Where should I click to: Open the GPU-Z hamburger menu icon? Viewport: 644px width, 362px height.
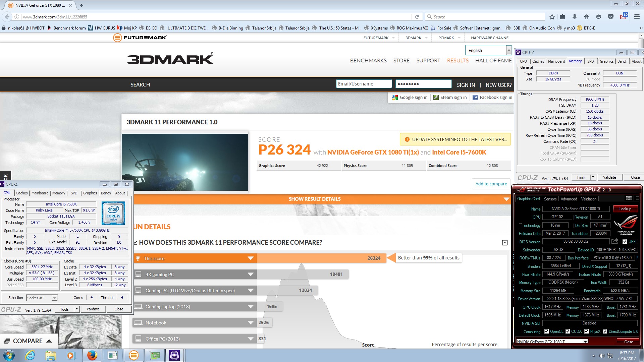click(x=637, y=198)
